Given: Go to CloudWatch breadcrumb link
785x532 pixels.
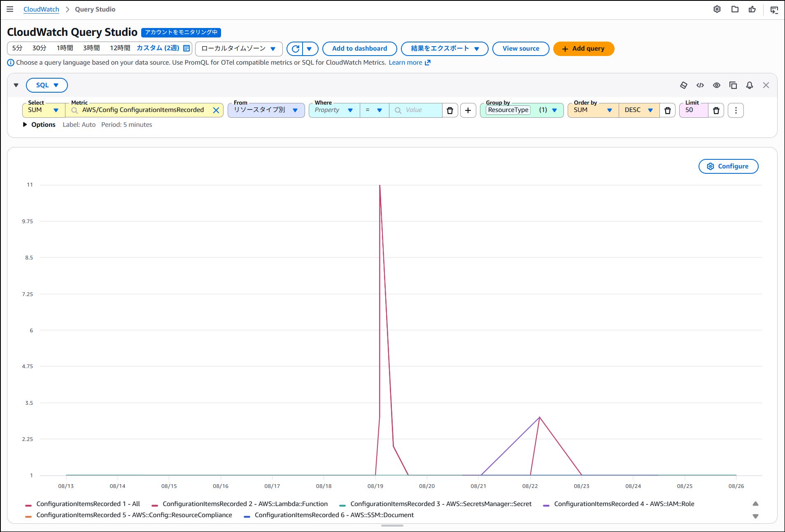Looking at the screenshot, I should (x=41, y=9).
